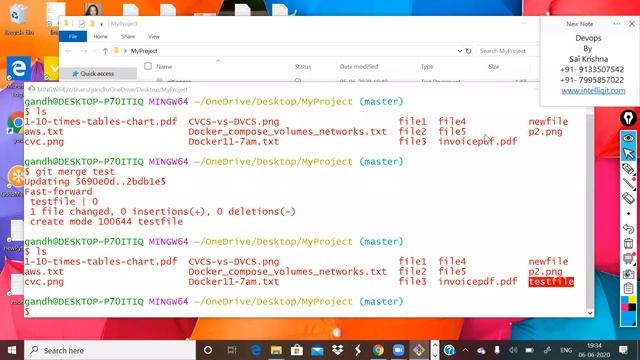Open Dropbox from taskbar
The height and width of the screenshot is (360, 640).
tap(338, 350)
